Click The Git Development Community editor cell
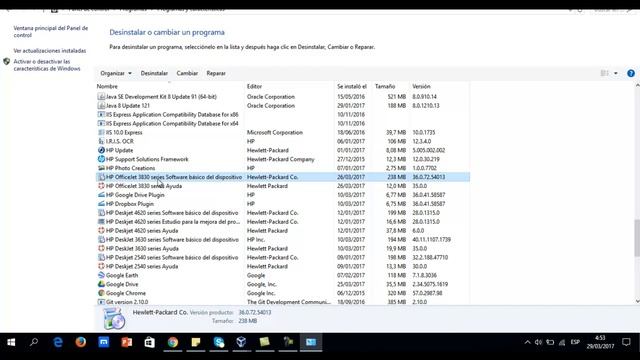 click(x=289, y=302)
